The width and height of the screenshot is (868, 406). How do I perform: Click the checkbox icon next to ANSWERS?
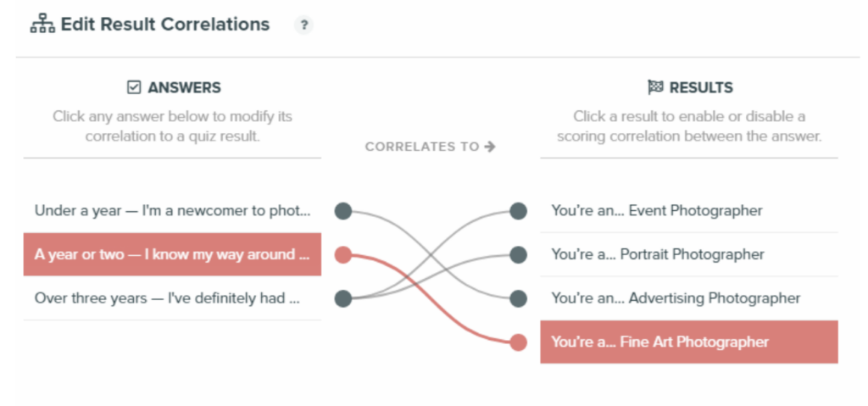click(x=134, y=87)
